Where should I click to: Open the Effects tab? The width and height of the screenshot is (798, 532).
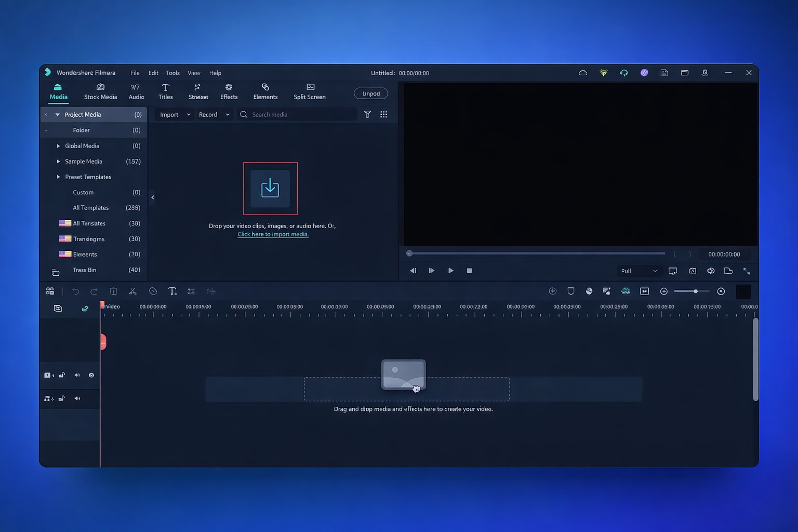pos(229,91)
